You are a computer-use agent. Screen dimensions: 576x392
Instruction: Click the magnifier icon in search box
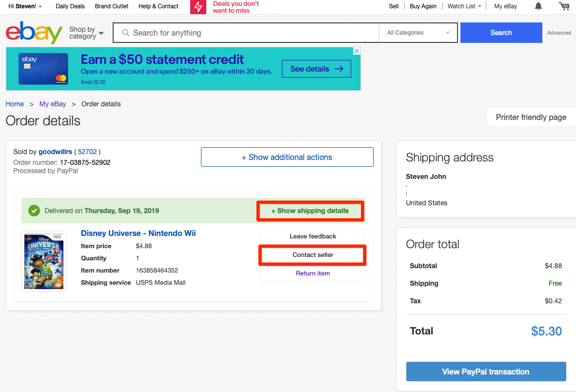126,33
